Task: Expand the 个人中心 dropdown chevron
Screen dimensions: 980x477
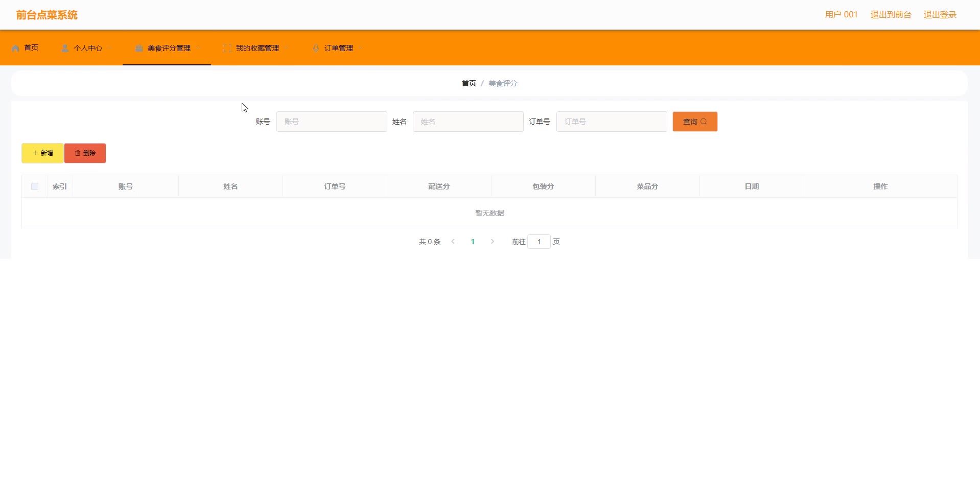Action: point(109,48)
